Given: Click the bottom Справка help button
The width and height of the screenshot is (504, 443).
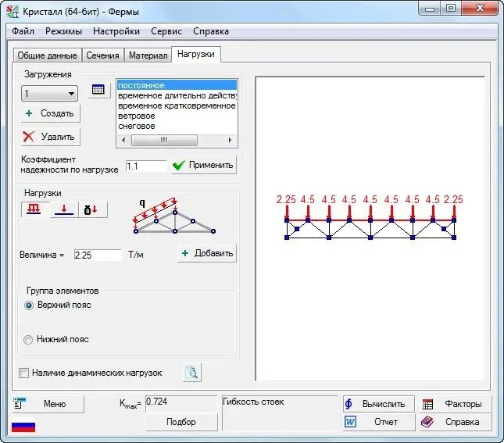Looking at the screenshot, I should 456,422.
